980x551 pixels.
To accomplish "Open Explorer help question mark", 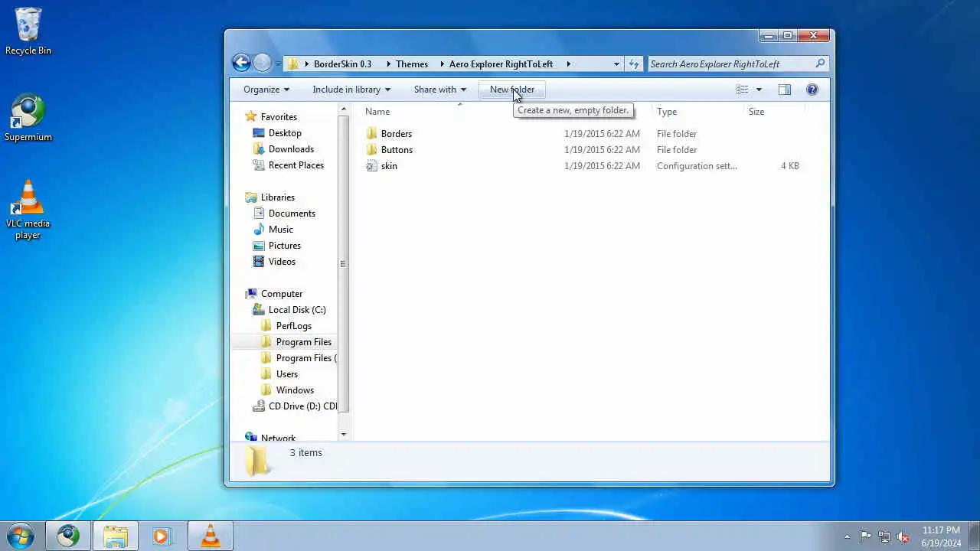I will click(x=812, y=90).
